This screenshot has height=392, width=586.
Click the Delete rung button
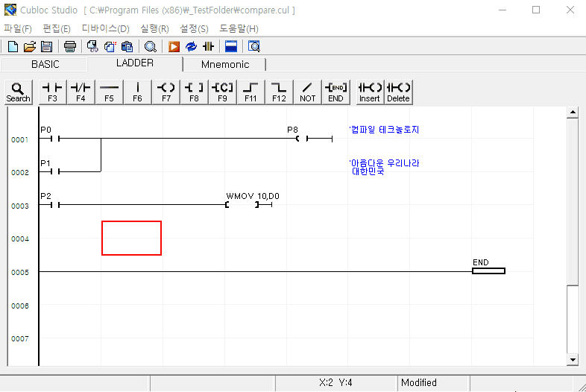coord(398,92)
